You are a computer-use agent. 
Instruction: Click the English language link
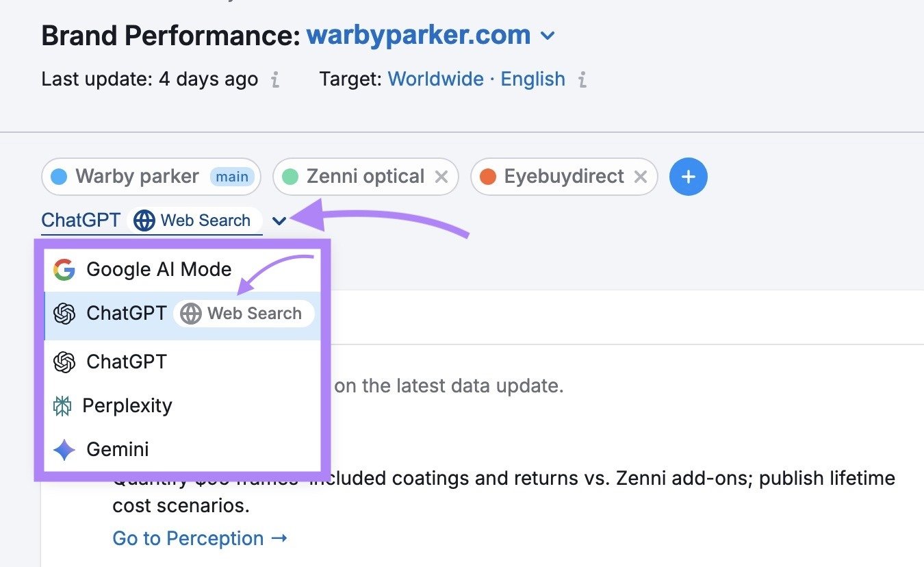pos(532,79)
